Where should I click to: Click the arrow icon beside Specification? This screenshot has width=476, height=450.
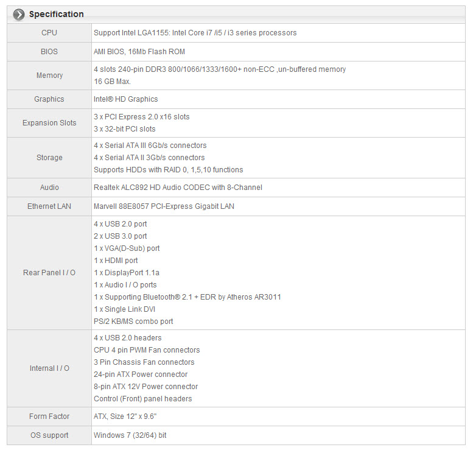19,14
